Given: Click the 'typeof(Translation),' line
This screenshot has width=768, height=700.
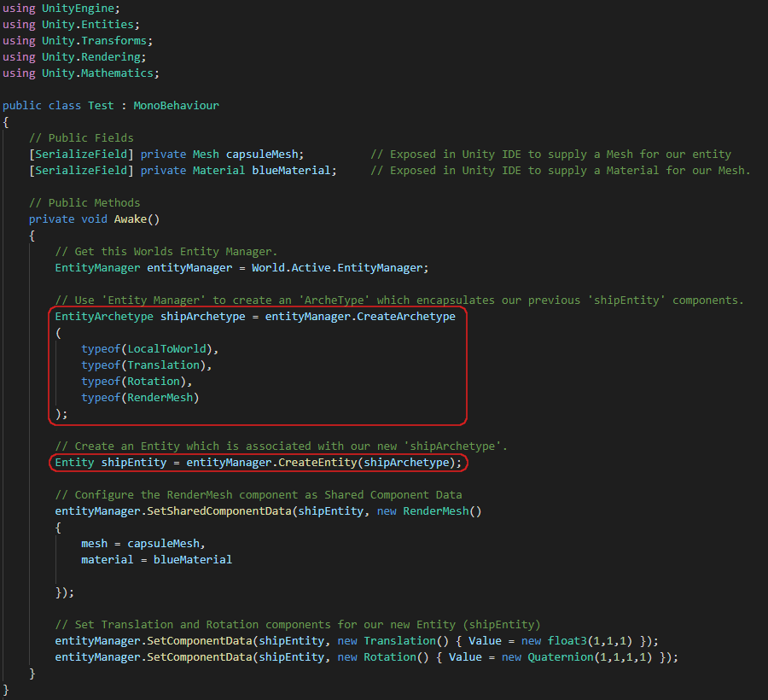Looking at the screenshot, I should click(x=147, y=365).
